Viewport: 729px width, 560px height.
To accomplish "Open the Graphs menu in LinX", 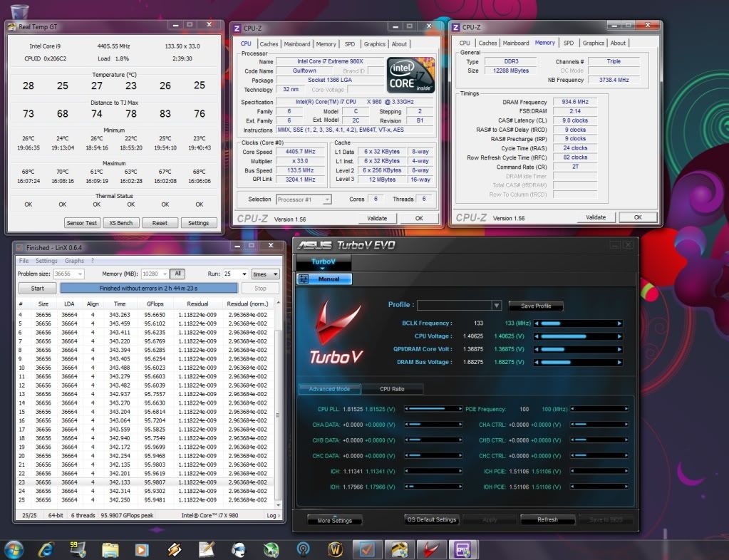I will pyautogui.click(x=74, y=261).
